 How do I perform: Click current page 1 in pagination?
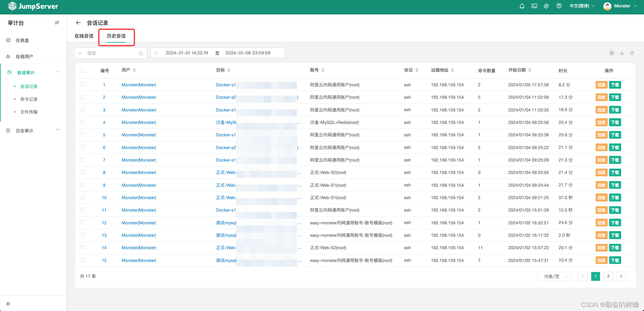click(x=596, y=276)
